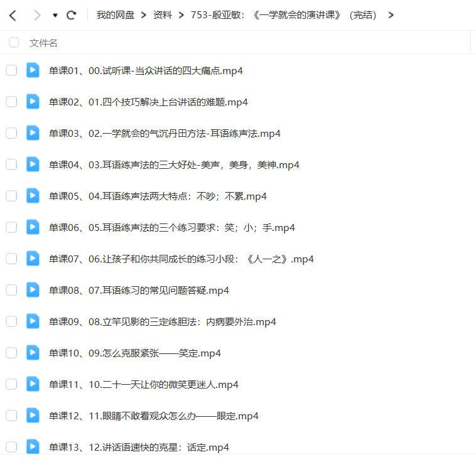
Task: Click video icon of 单课01 试听课
Action: point(33,70)
